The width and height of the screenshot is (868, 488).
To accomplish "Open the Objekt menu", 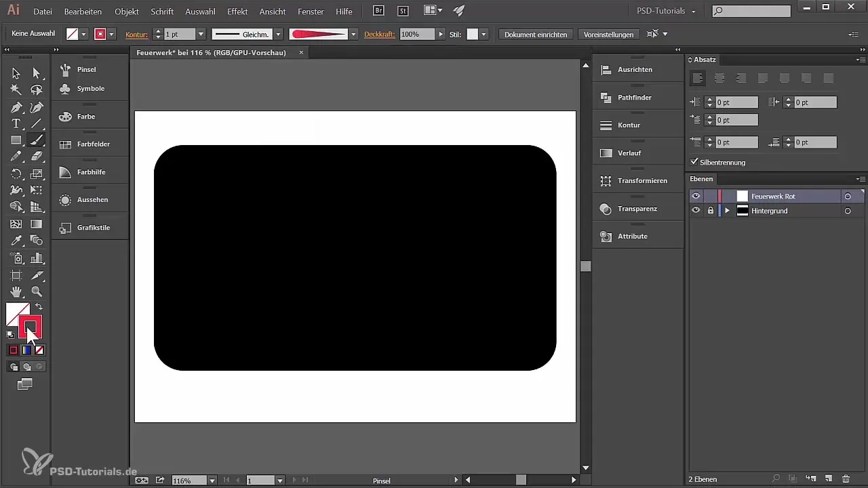I will 127,12.
